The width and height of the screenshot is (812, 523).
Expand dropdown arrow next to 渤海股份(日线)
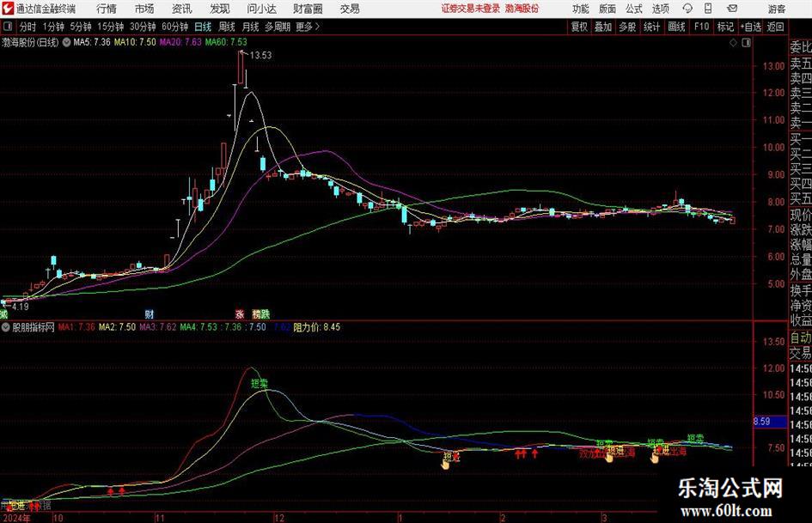tap(66, 42)
